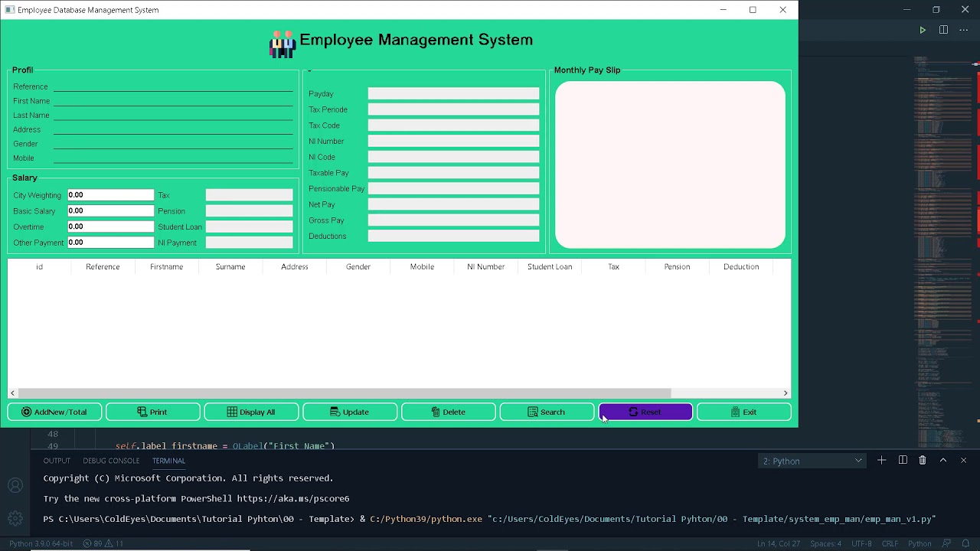Click the Reference input line
This screenshot has width=980, height=551.
click(173, 86)
